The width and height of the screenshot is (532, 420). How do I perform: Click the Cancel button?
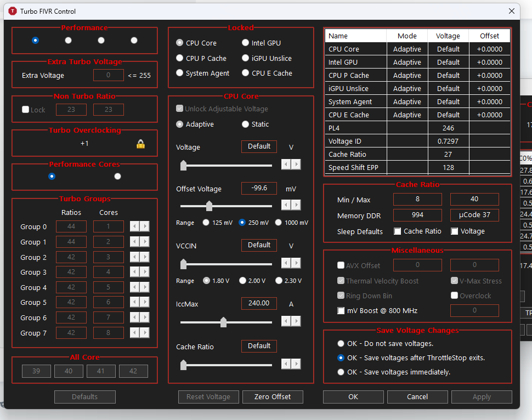[417, 397]
